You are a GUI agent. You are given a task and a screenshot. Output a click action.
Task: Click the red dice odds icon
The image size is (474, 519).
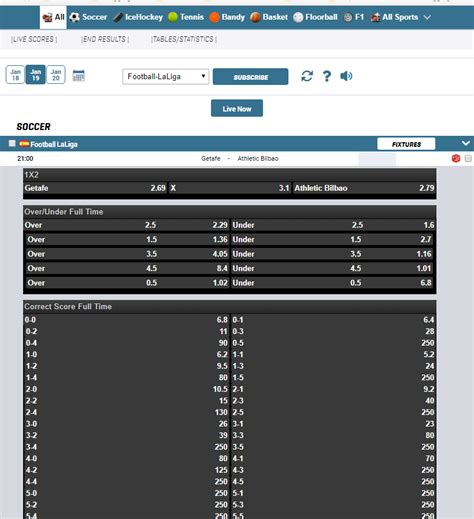[x=456, y=158]
